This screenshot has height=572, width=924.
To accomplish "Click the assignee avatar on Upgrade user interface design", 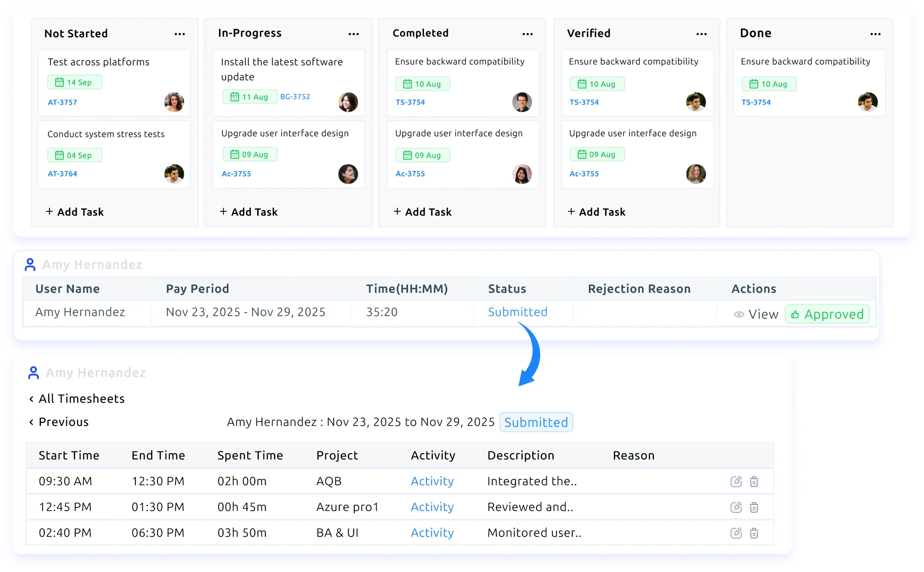I will [348, 174].
